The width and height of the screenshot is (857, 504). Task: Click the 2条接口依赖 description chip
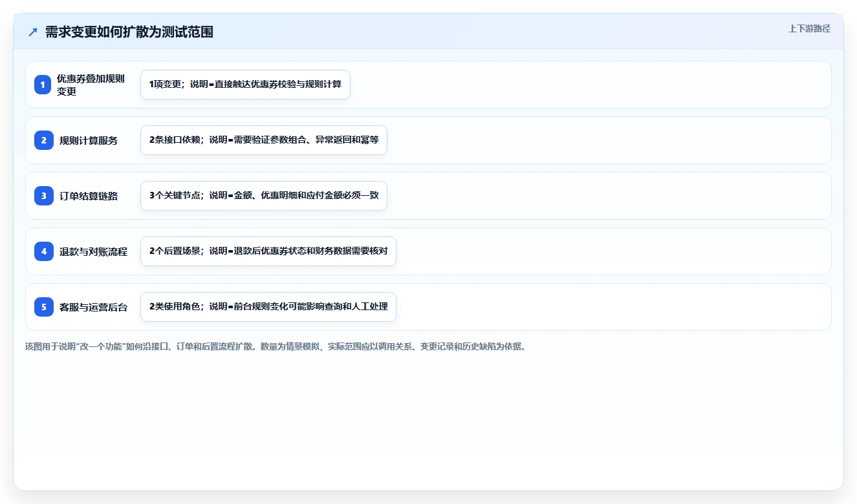(264, 140)
